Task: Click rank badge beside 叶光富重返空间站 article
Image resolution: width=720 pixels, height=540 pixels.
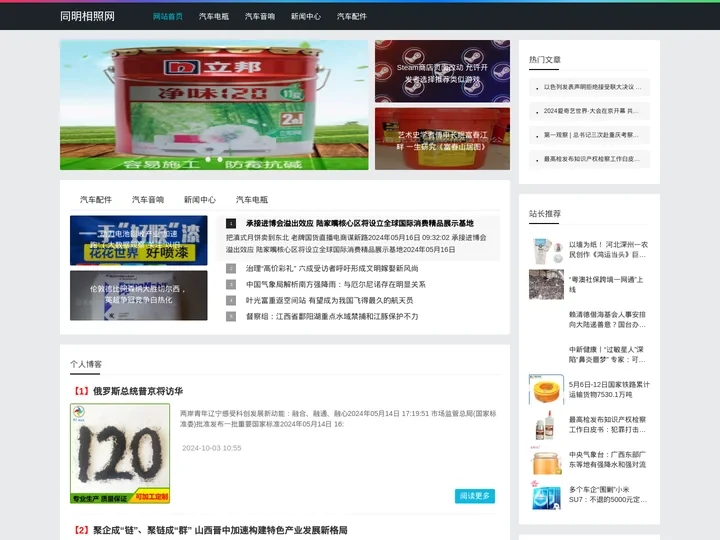Action: point(231,300)
